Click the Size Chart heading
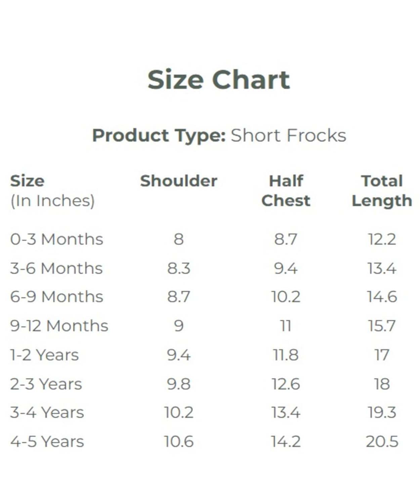 click(219, 80)
